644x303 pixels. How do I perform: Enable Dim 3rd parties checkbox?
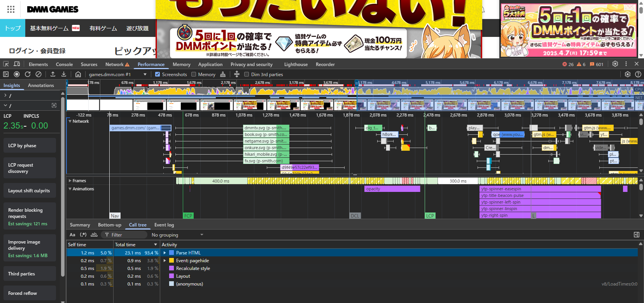[247, 74]
